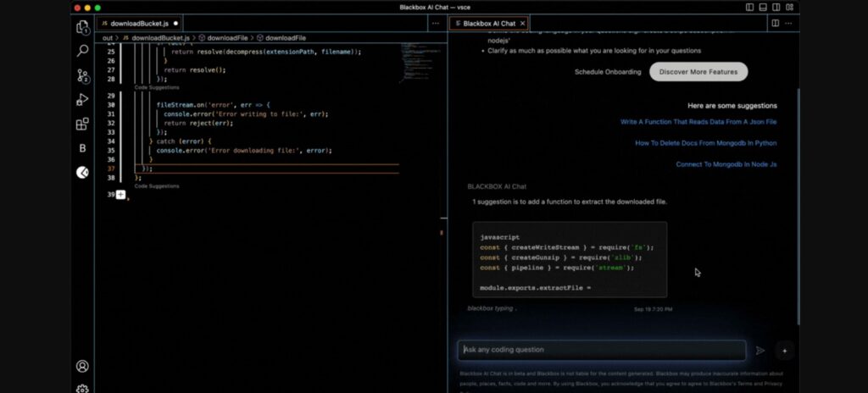The image size is (868, 393).
Task: Click 'createWriteStream' line in chat code block
Action: pos(567,247)
